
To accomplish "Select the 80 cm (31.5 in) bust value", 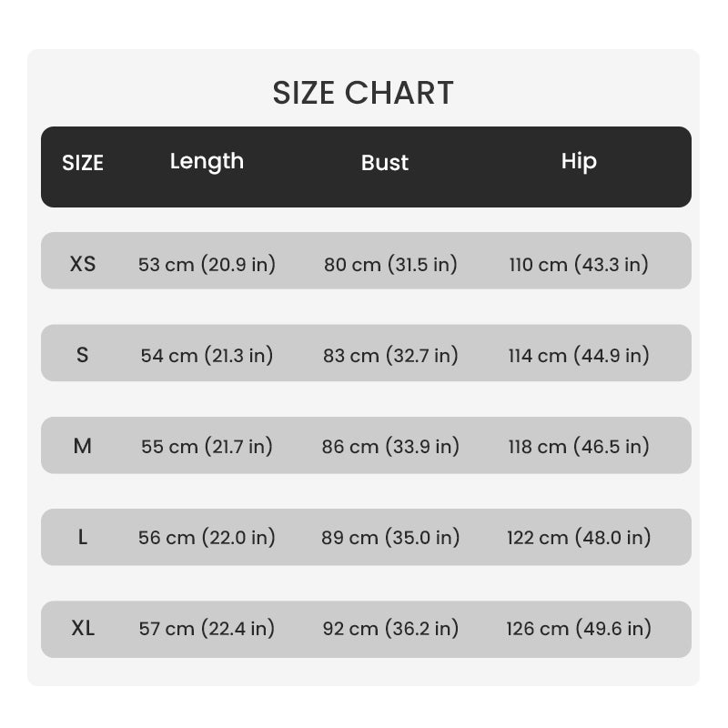I will tap(390, 265).
